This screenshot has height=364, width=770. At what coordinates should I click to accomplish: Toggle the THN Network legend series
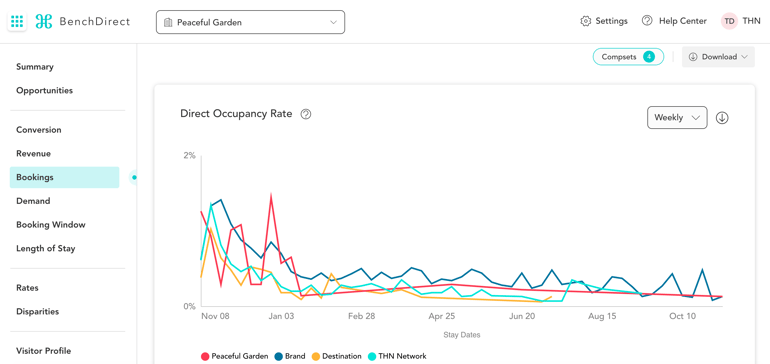point(397,356)
